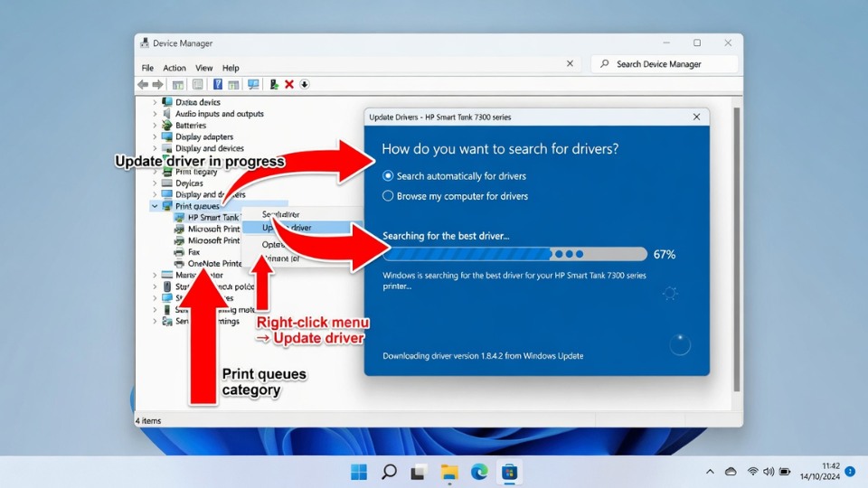Click the Wi-Fi icon in system tray

752,472
